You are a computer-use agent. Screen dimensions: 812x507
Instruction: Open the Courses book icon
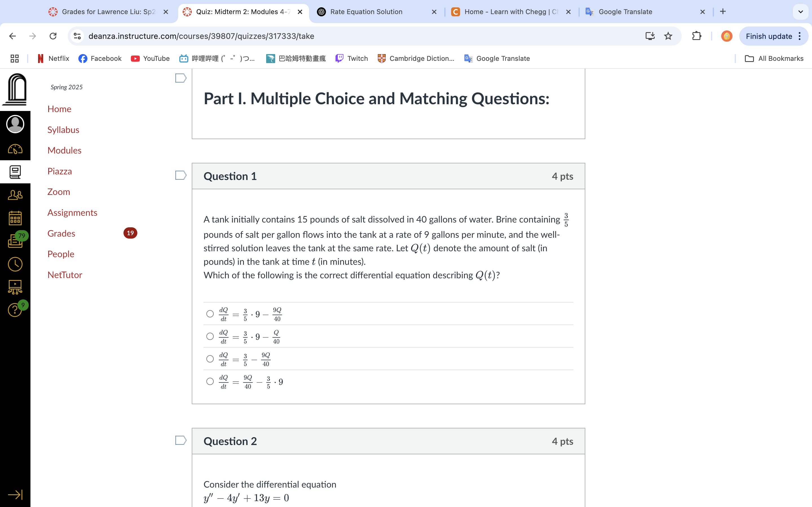pyautogui.click(x=15, y=172)
